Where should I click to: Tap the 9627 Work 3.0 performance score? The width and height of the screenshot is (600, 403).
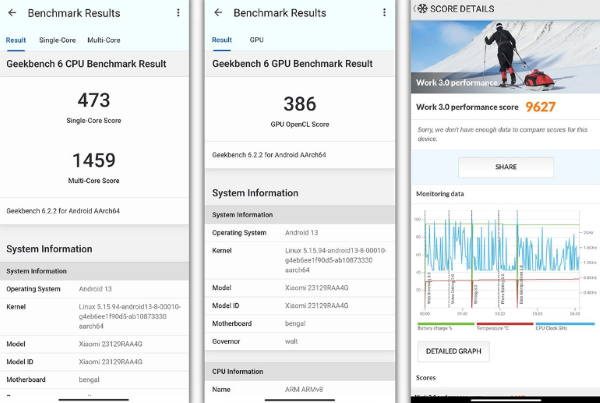click(539, 107)
